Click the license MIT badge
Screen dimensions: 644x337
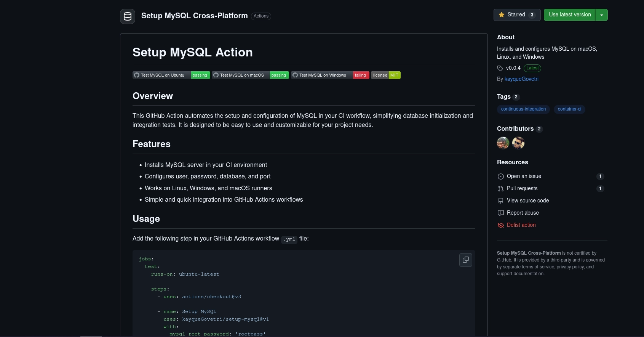tap(386, 75)
